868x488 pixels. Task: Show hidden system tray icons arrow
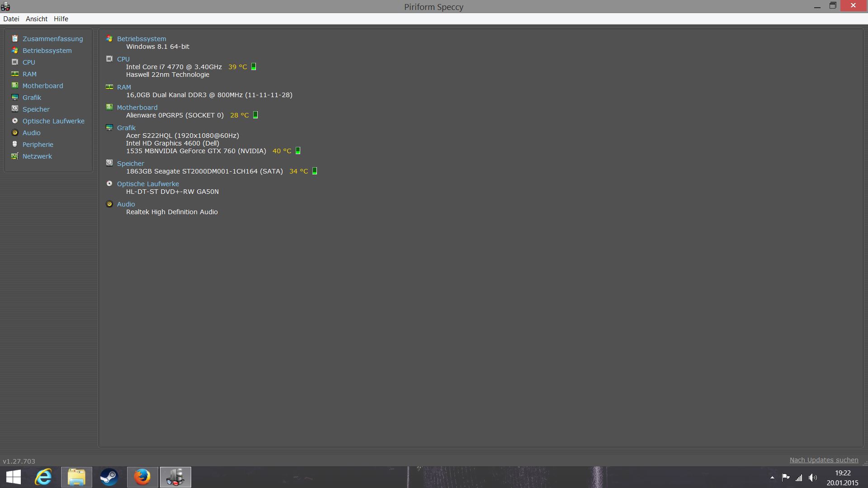[772, 478]
